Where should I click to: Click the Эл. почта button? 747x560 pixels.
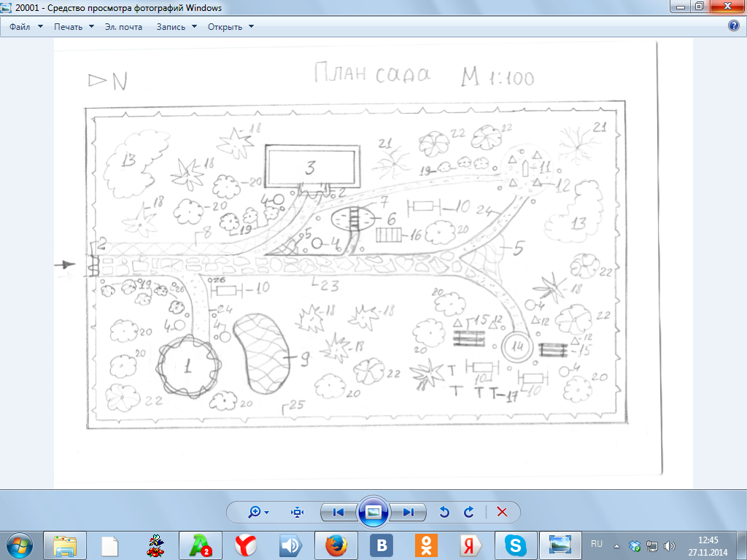pos(125,27)
